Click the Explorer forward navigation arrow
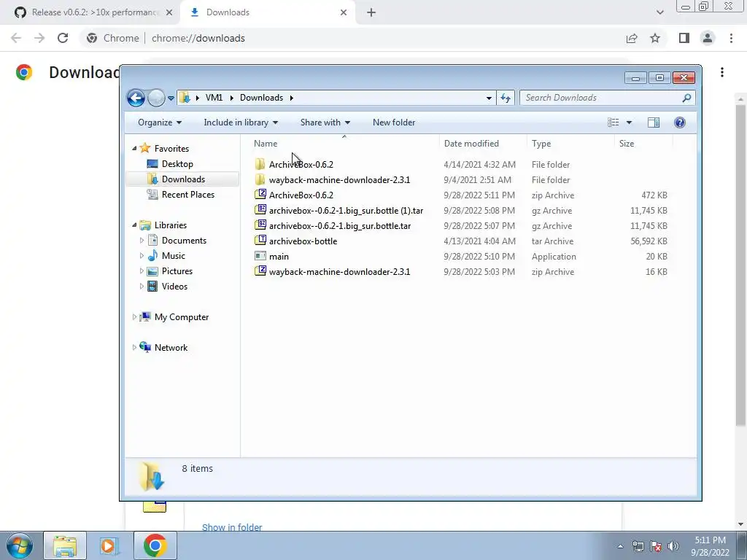Image resolution: width=747 pixels, height=560 pixels. (x=156, y=98)
